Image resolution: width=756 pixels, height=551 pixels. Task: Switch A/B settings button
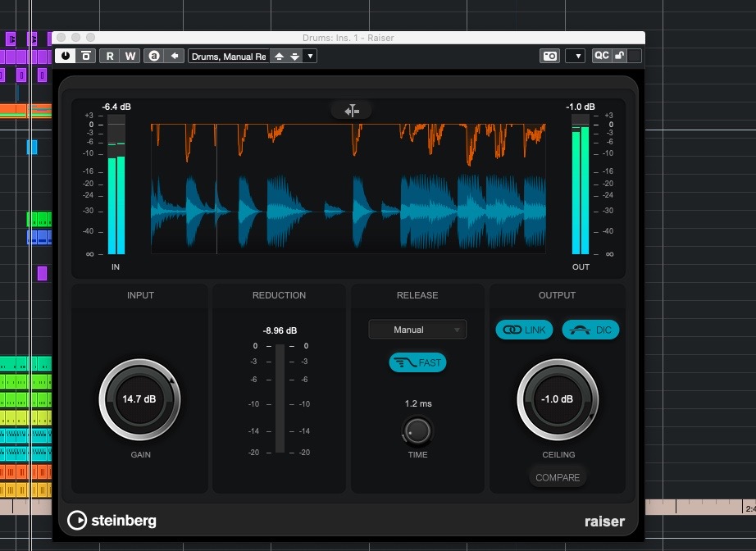pyautogui.click(x=154, y=56)
